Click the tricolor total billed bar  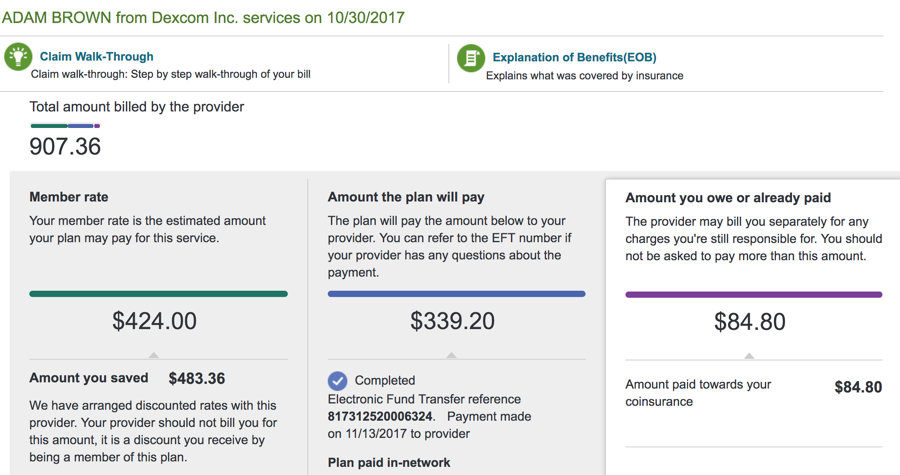(x=65, y=126)
